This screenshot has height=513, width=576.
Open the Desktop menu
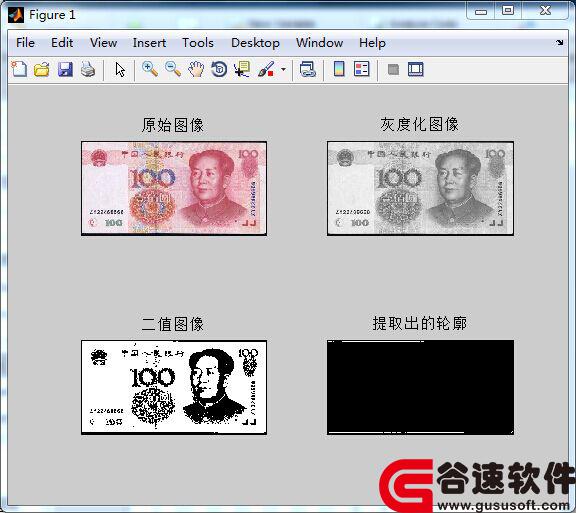(255, 43)
